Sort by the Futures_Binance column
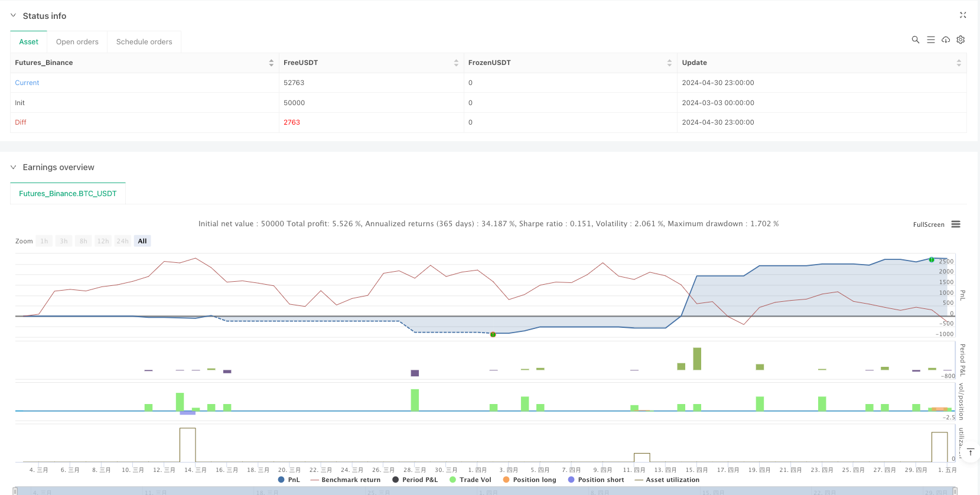980x495 pixels. point(271,63)
